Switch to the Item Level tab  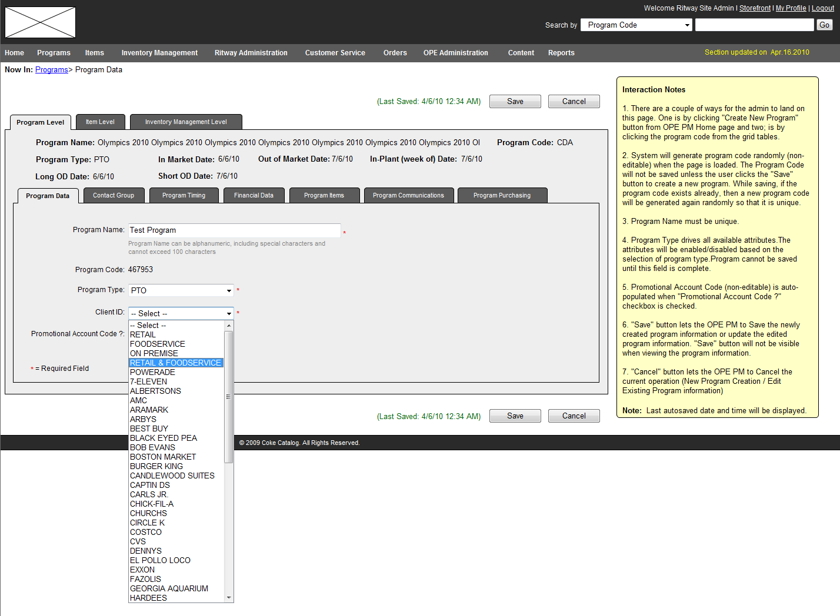click(100, 122)
